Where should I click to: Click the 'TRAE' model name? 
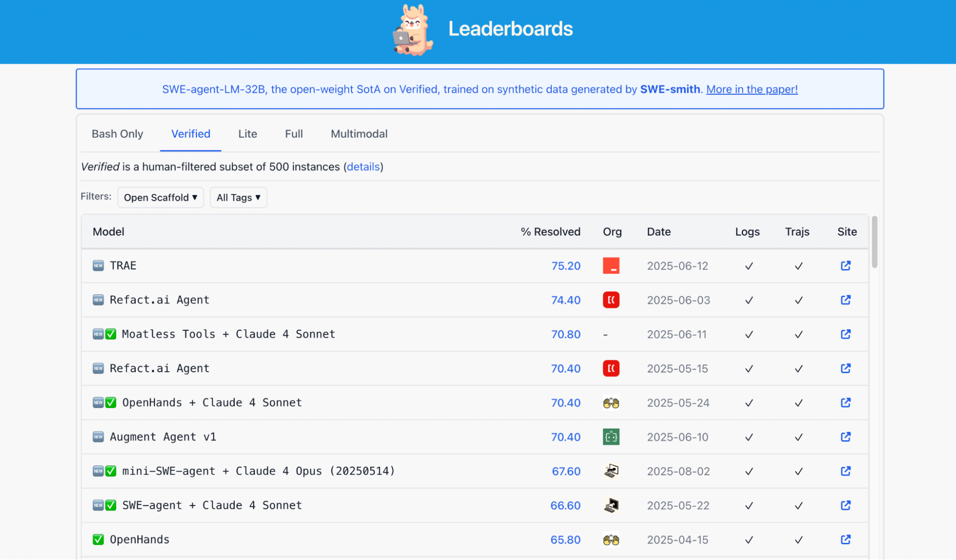click(x=123, y=266)
